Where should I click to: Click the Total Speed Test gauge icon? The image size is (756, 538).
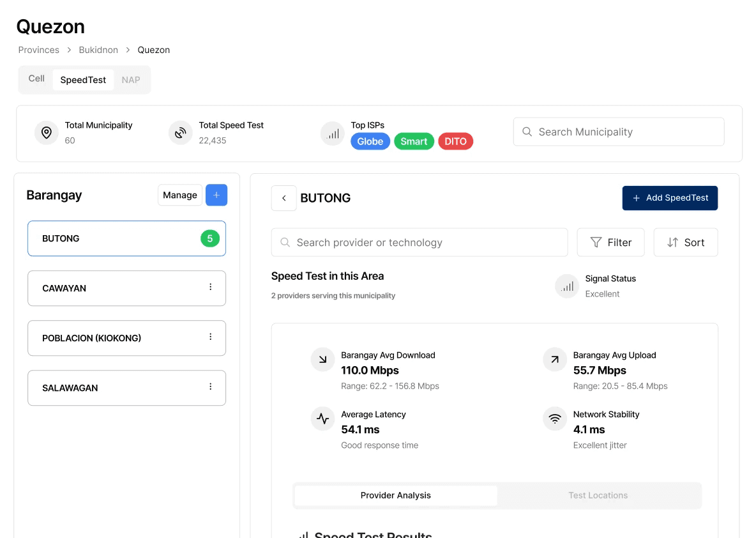click(x=180, y=133)
